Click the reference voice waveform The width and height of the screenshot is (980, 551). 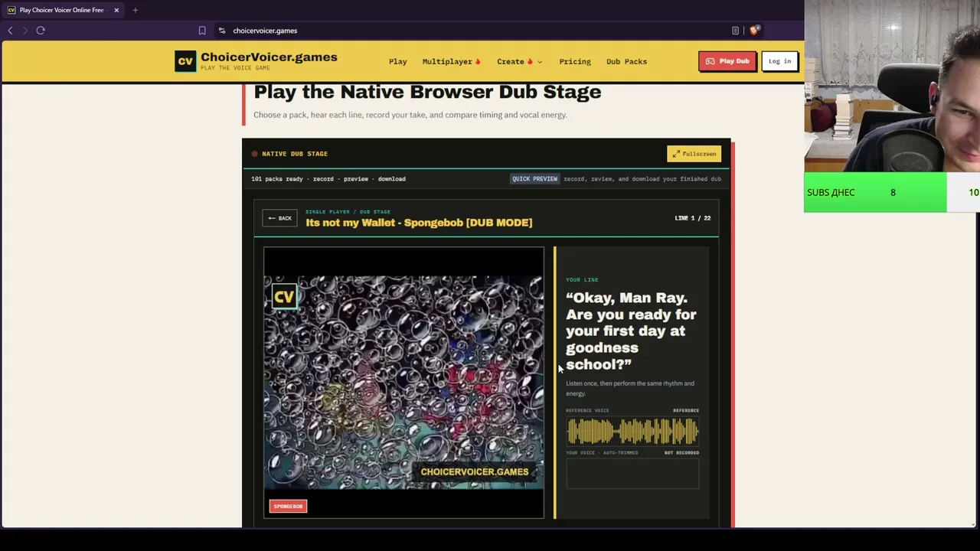[632, 432]
